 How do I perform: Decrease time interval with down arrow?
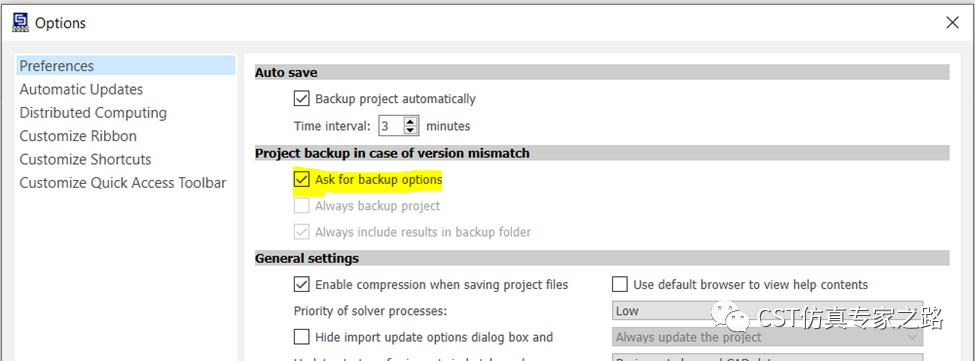410,130
